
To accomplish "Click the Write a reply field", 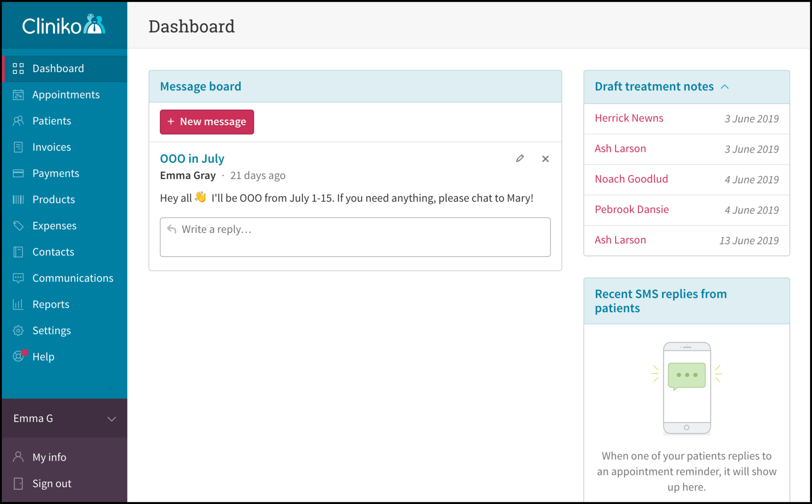I will 355,237.
